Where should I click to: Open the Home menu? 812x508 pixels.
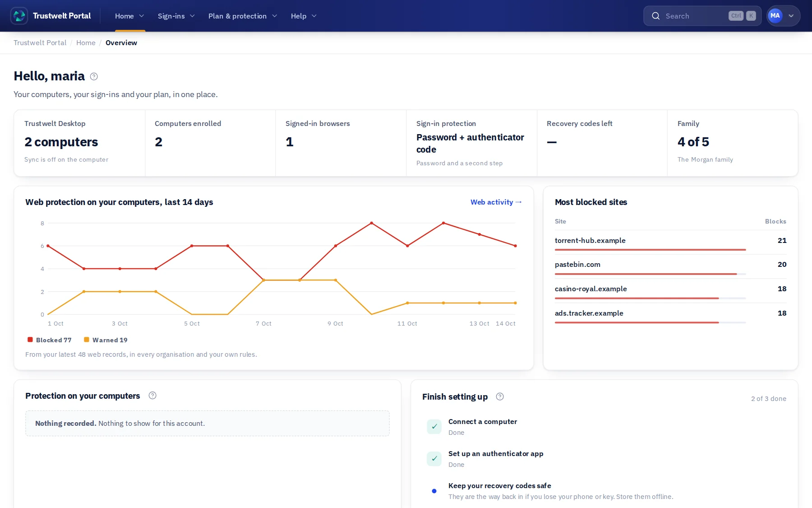(x=130, y=16)
